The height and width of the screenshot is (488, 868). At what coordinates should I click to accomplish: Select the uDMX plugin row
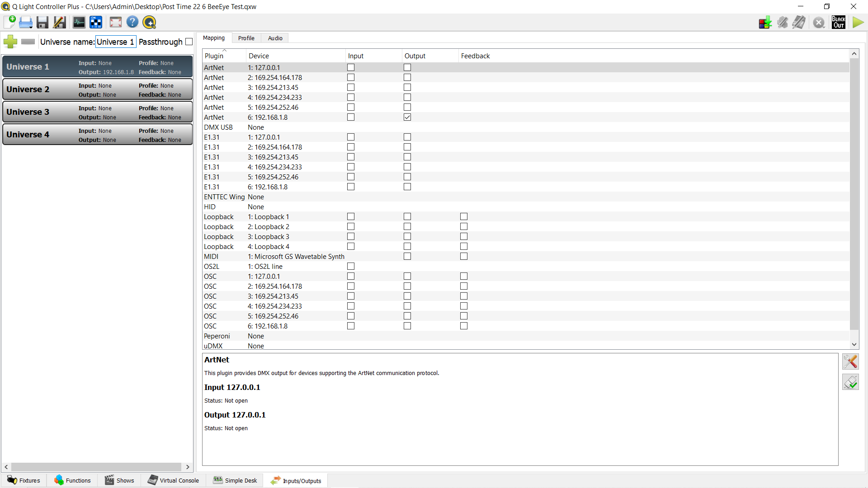526,346
